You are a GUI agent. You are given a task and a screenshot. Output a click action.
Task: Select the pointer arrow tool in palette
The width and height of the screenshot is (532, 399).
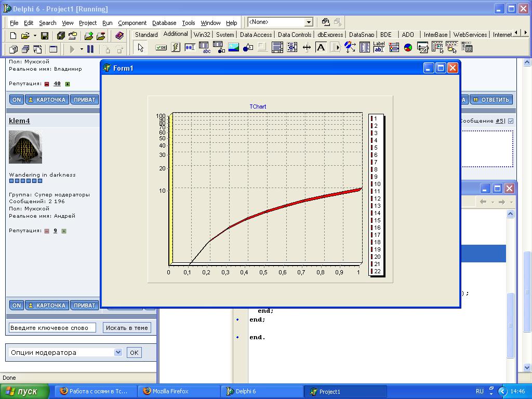(x=140, y=48)
